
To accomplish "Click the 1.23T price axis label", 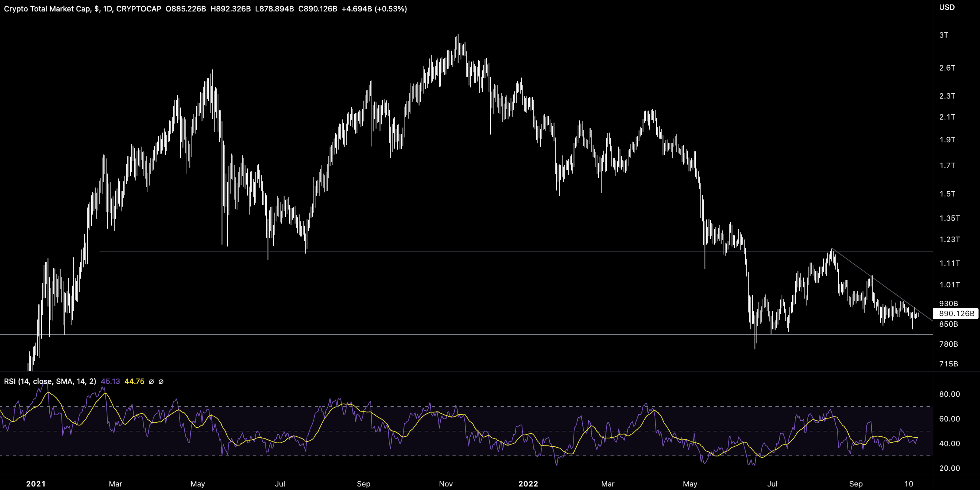I will pyautogui.click(x=949, y=240).
